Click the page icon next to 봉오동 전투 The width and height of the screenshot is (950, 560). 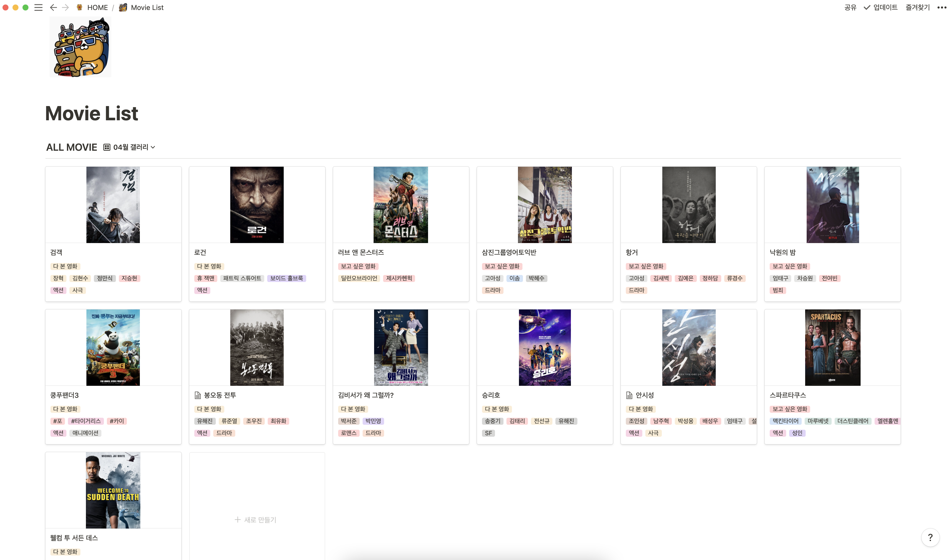point(198,395)
